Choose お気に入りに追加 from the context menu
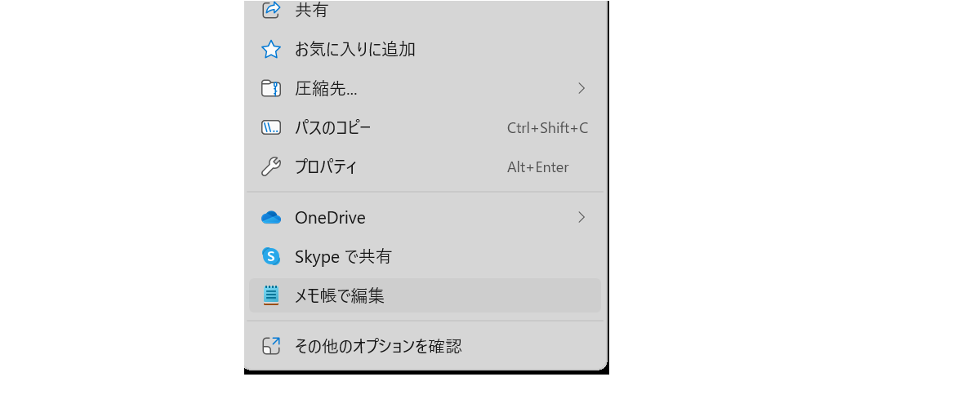 [x=355, y=50]
